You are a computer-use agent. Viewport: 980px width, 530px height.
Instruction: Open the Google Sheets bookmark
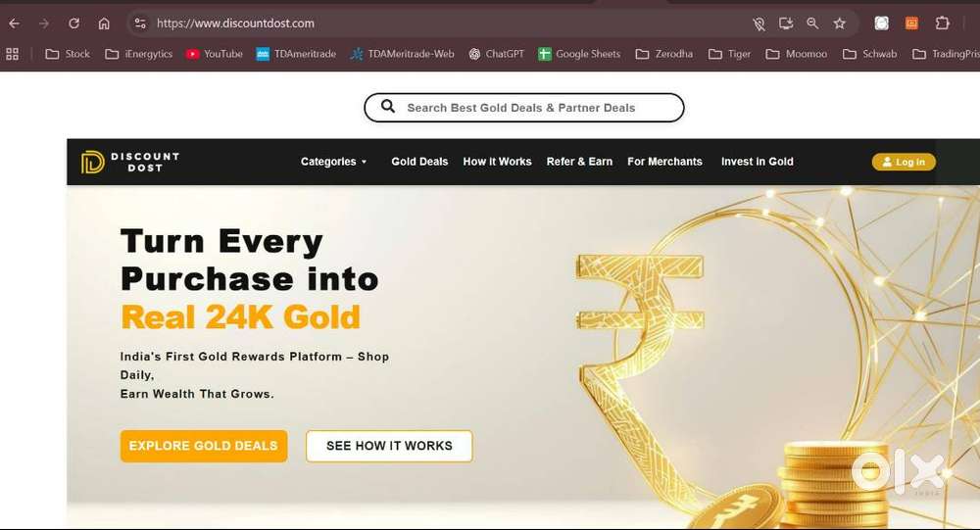click(x=579, y=55)
